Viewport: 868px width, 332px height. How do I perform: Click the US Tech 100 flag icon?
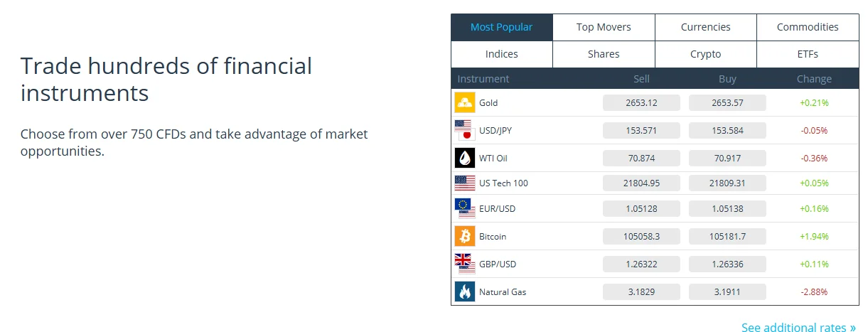pos(464,183)
